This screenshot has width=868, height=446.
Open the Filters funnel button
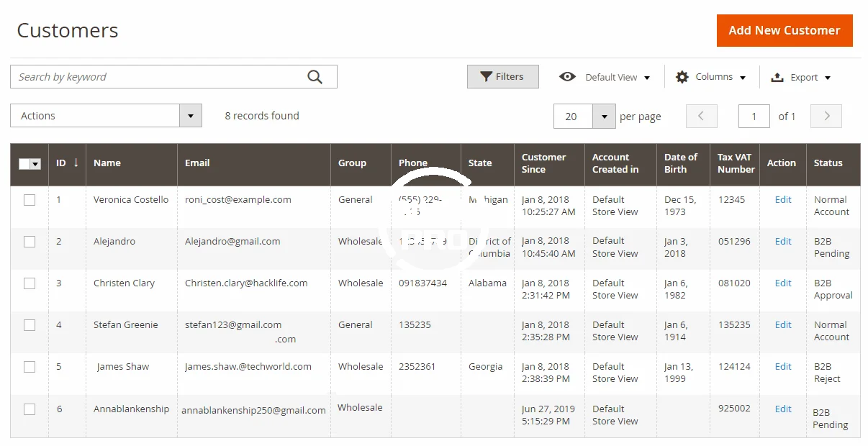[502, 77]
